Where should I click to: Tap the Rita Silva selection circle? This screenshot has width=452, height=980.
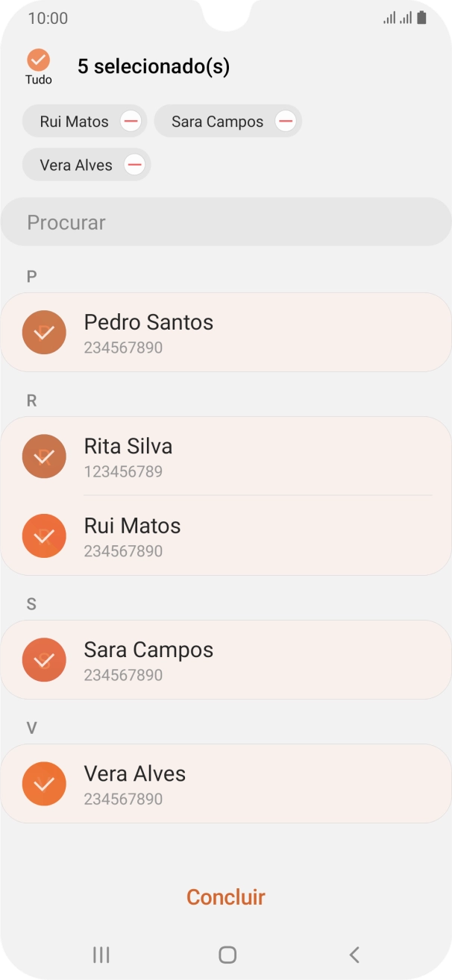click(44, 456)
